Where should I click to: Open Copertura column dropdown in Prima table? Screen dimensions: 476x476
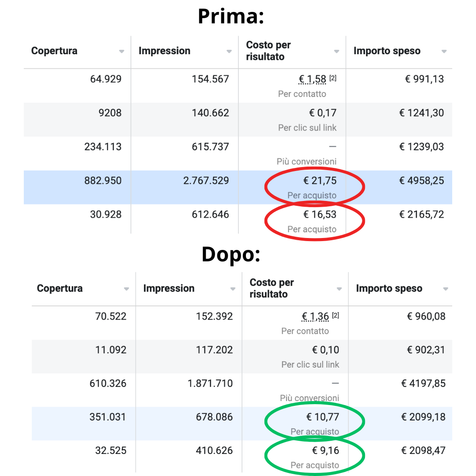click(x=122, y=51)
